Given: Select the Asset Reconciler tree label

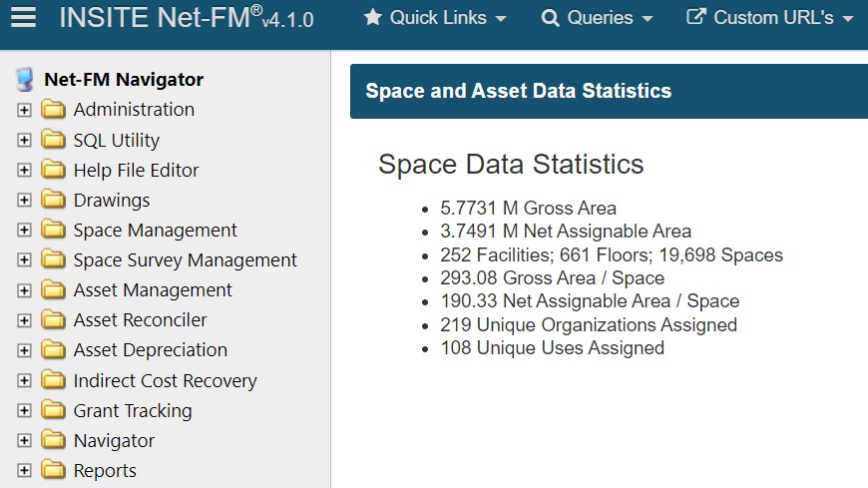Looking at the screenshot, I should click(x=140, y=319).
